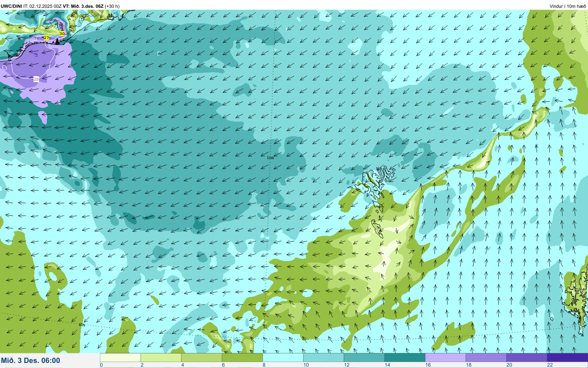Screen dimensions: 588x368
Task: Click the yellow '27' wind speed marker
Action: click(46, 38)
